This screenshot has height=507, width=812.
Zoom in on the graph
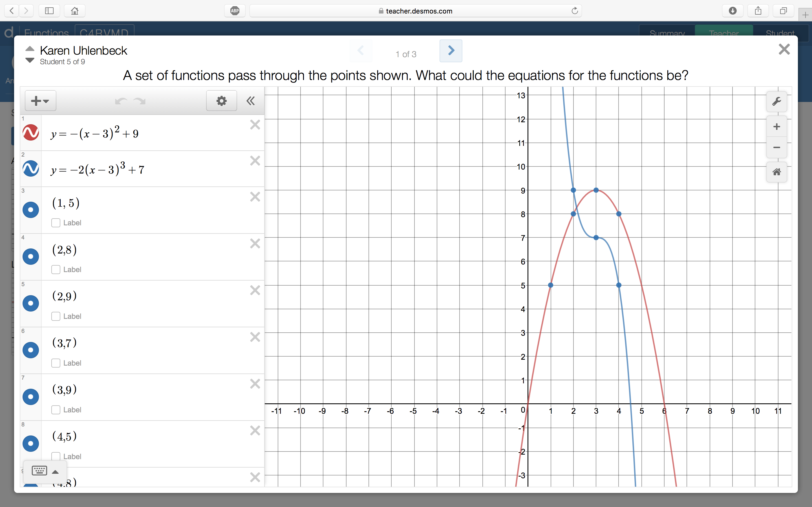pyautogui.click(x=776, y=127)
